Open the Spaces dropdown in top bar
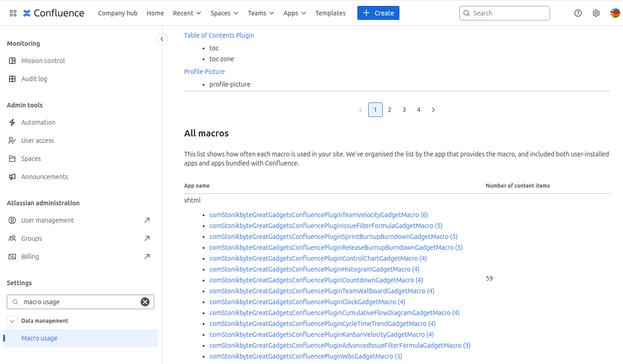This screenshot has width=623, height=364. click(224, 13)
